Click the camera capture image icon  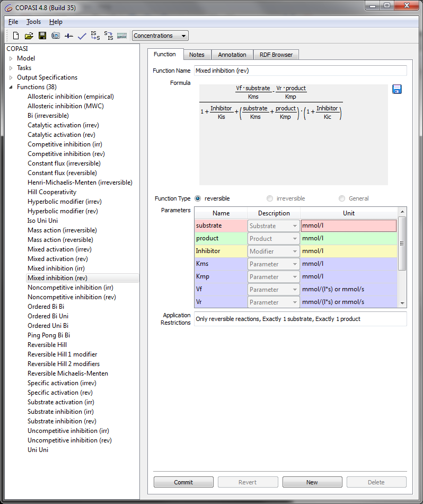56,36
